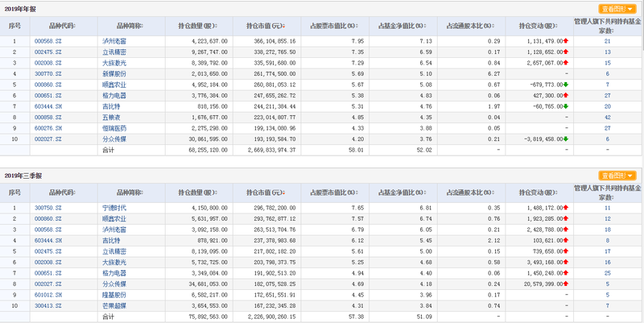The image size is (644, 323).
Task: Open 隆基股份 name link
Action: point(114,295)
